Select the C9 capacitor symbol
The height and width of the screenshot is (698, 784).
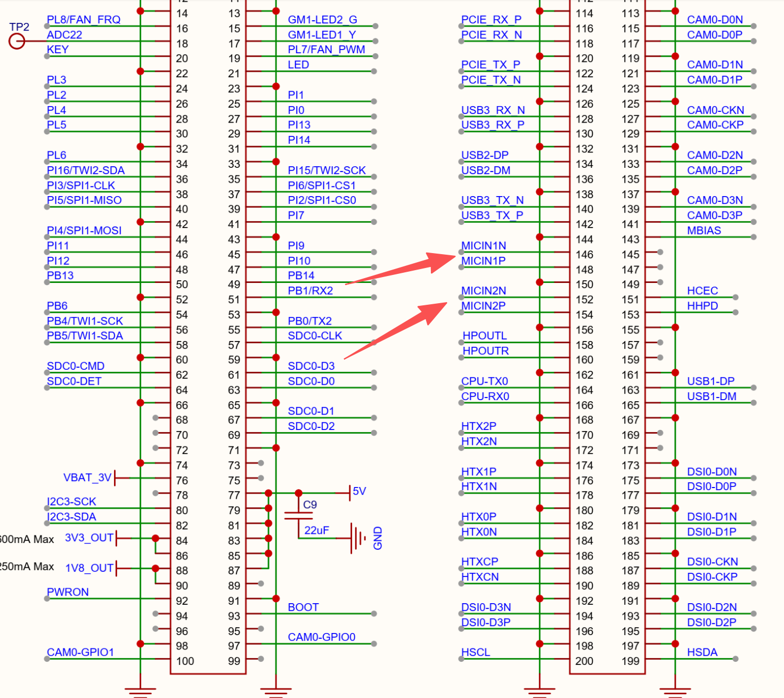(x=299, y=515)
